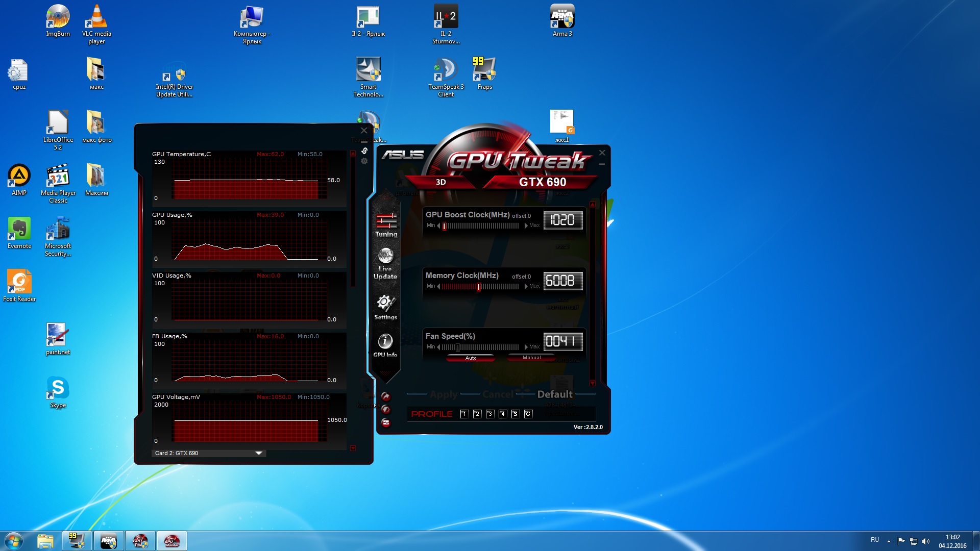The height and width of the screenshot is (551, 980).
Task: Select Fraps desktop shortcut
Action: pyautogui.click(x=484, y=73)
